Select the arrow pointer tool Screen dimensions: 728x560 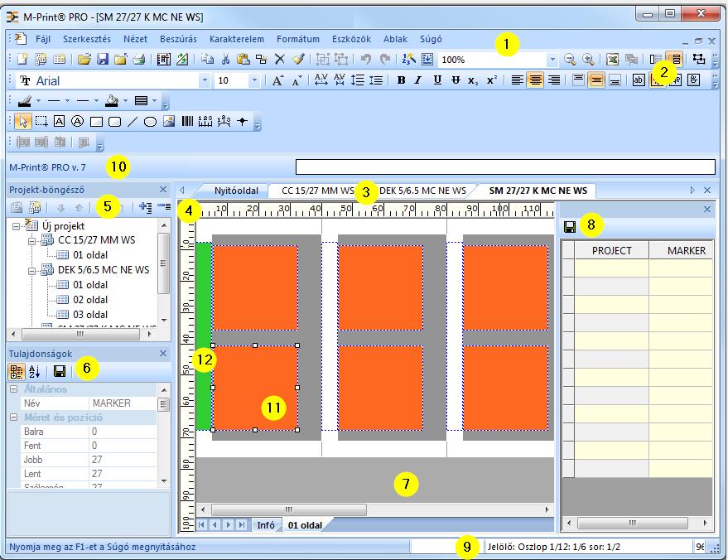pyautogui.click(x=22, y=122)
